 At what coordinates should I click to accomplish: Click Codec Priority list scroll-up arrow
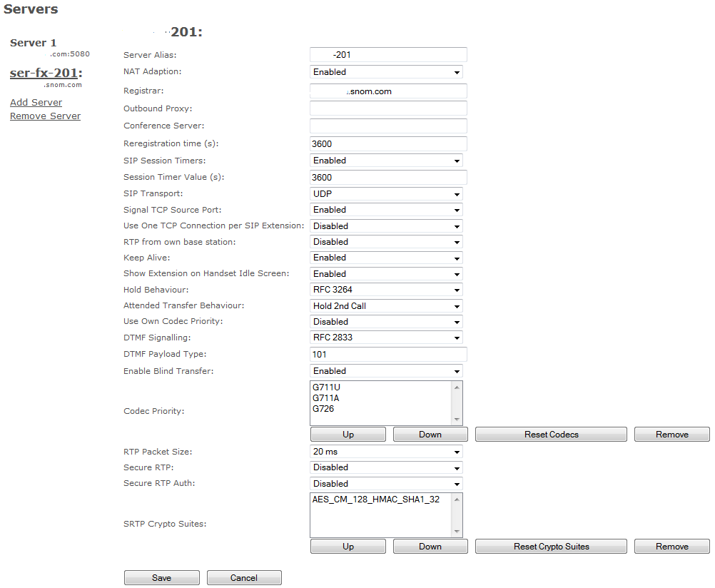(x=457, y=387)
